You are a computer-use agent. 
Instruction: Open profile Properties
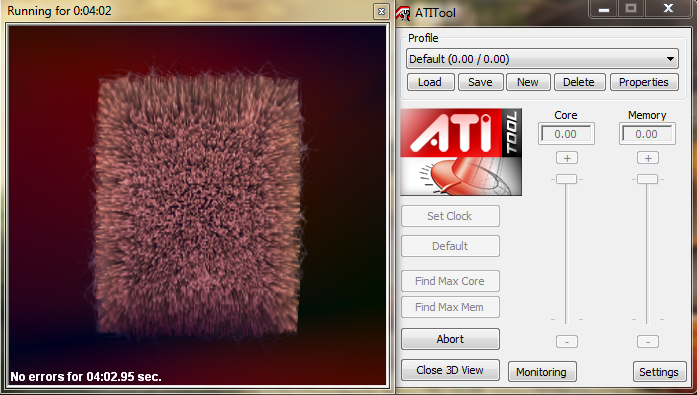tap(644, 82)
